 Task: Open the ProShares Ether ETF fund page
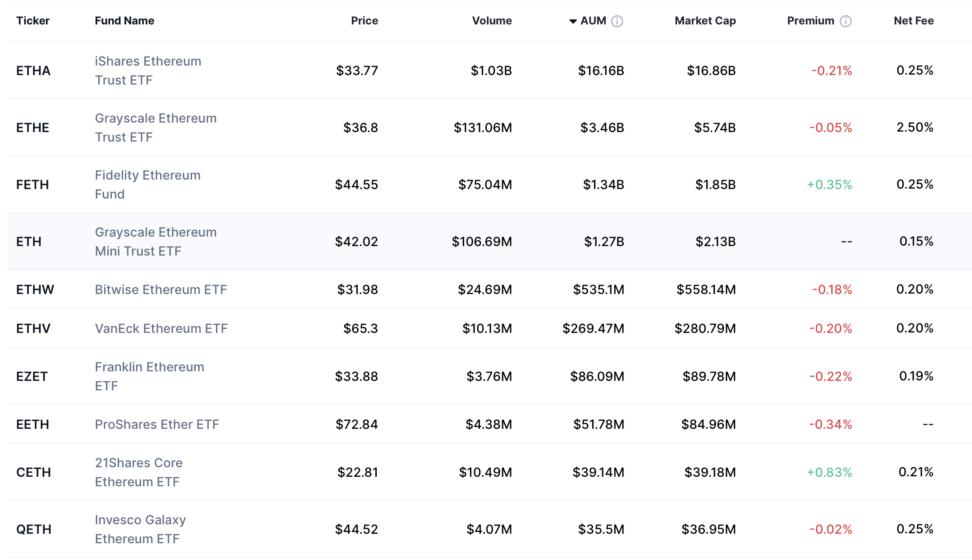157,424
